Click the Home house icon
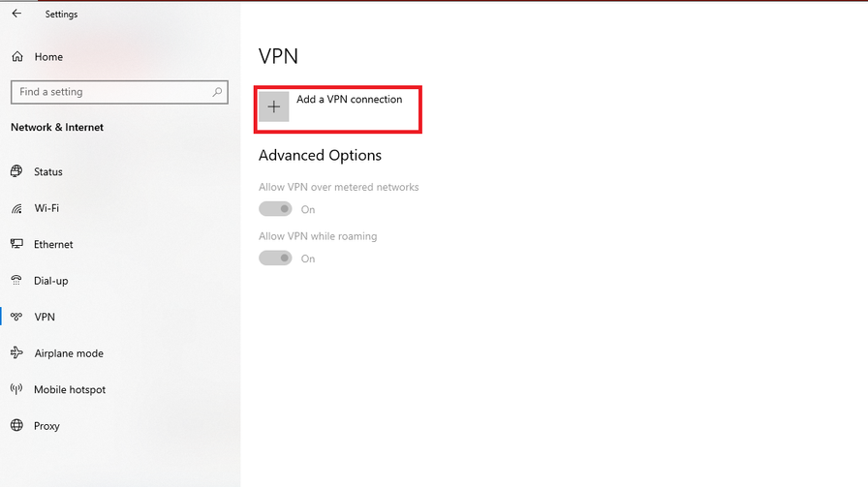The height and width of the screenshot is (487, 868). tap(16, 57)
